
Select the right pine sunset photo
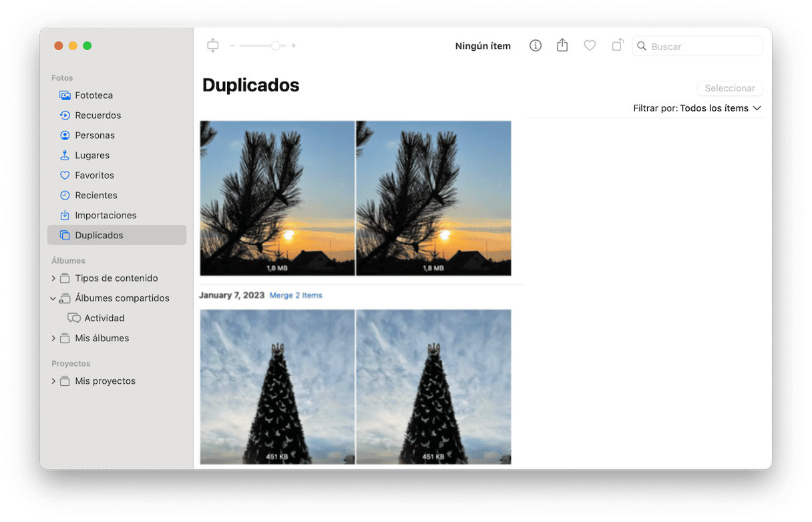(x=433, y=198)
